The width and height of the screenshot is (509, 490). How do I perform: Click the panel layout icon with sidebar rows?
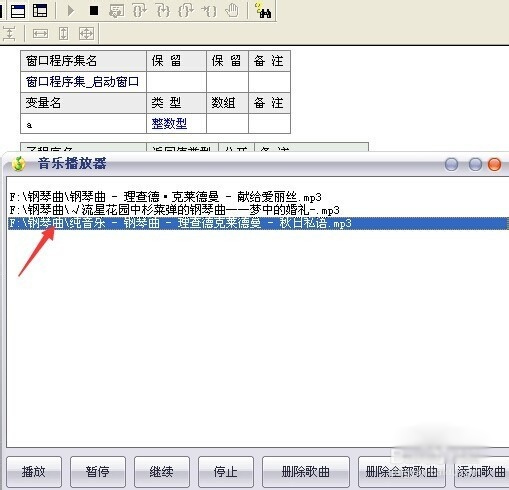(40, 11)
